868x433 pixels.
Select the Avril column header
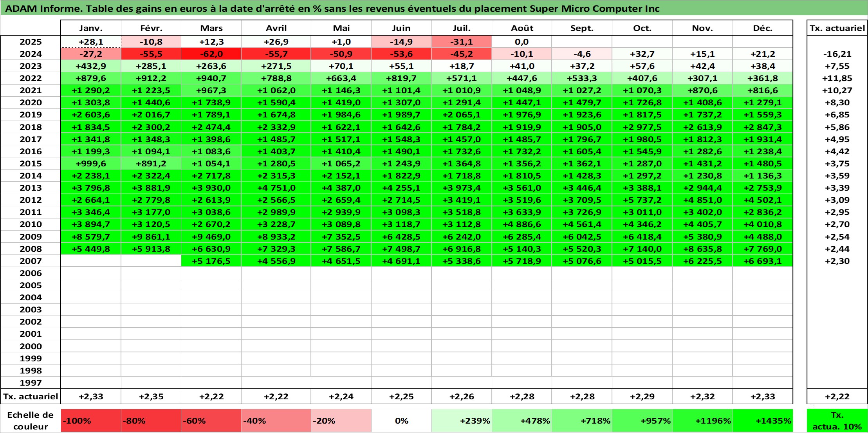point(276,28)
